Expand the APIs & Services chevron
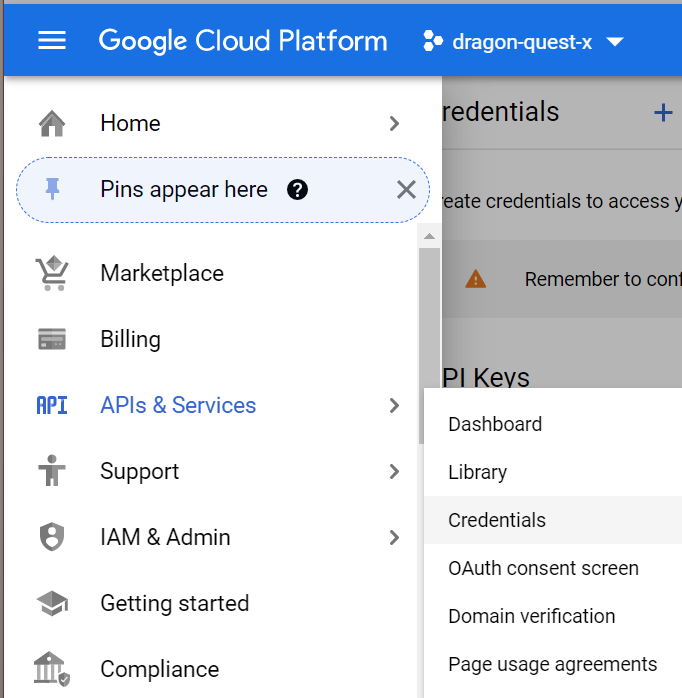 coord(394,405)
